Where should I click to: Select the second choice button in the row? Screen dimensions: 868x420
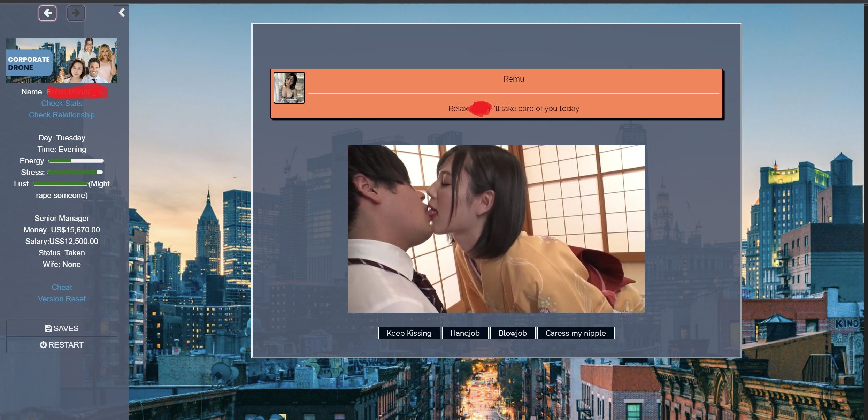pos(465,333)
